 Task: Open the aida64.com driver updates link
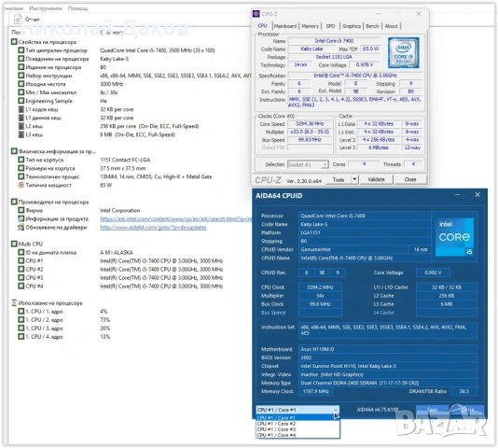click(153, 227)
